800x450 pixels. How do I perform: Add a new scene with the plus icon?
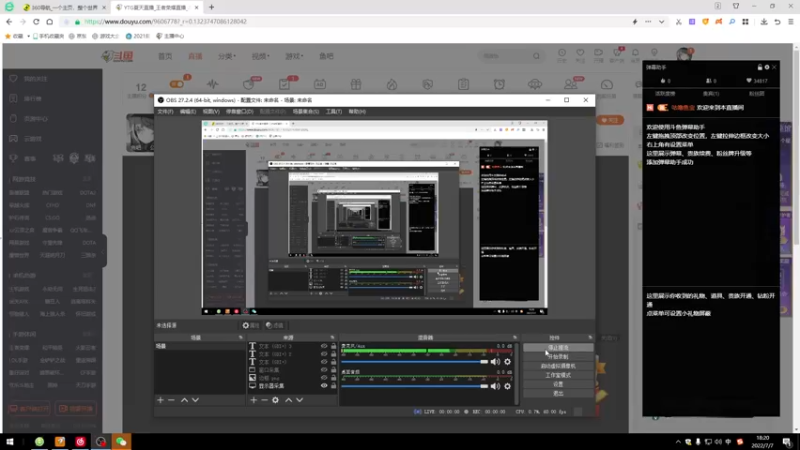160,400
